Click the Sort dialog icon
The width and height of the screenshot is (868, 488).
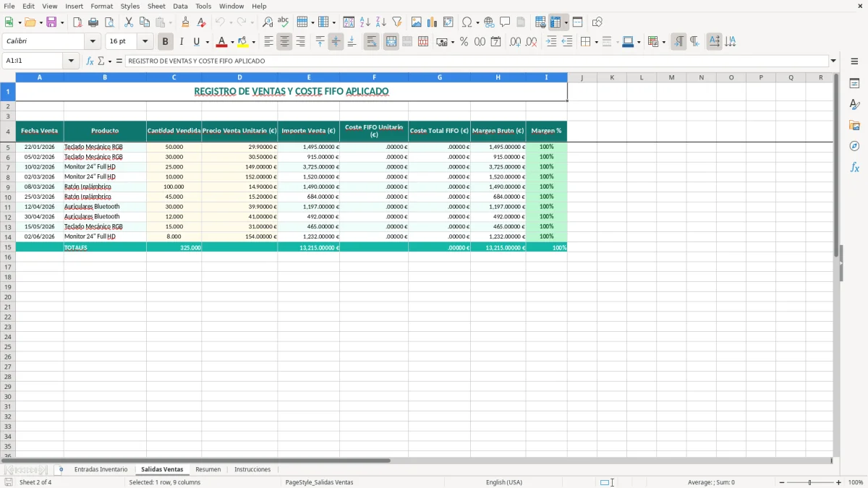pyautogui.click(x=349, y=22)
